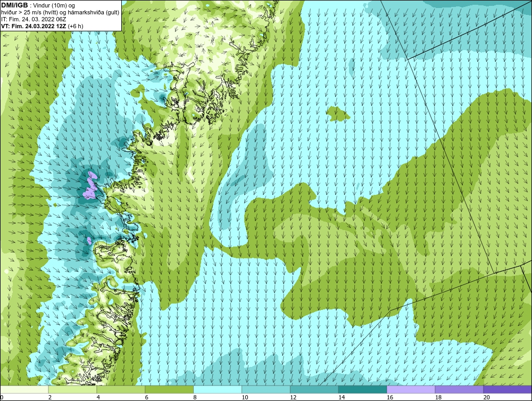Click the legend scale label 16

click(390, 397)
